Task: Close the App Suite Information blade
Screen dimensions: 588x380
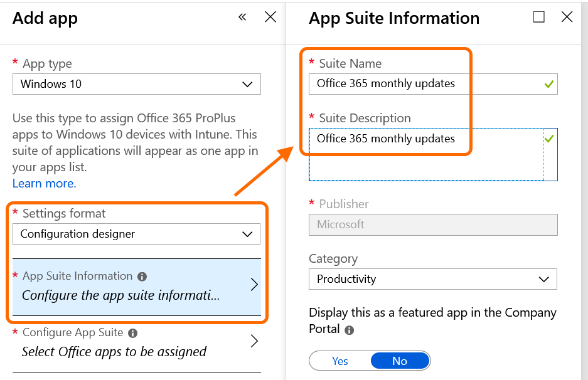Action: pos(567,18)
